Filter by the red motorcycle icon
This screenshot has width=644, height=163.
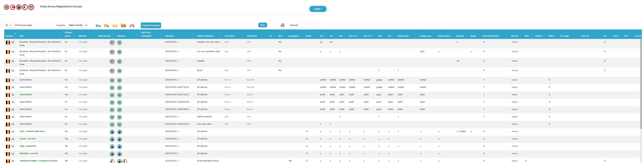coord(132,25)
